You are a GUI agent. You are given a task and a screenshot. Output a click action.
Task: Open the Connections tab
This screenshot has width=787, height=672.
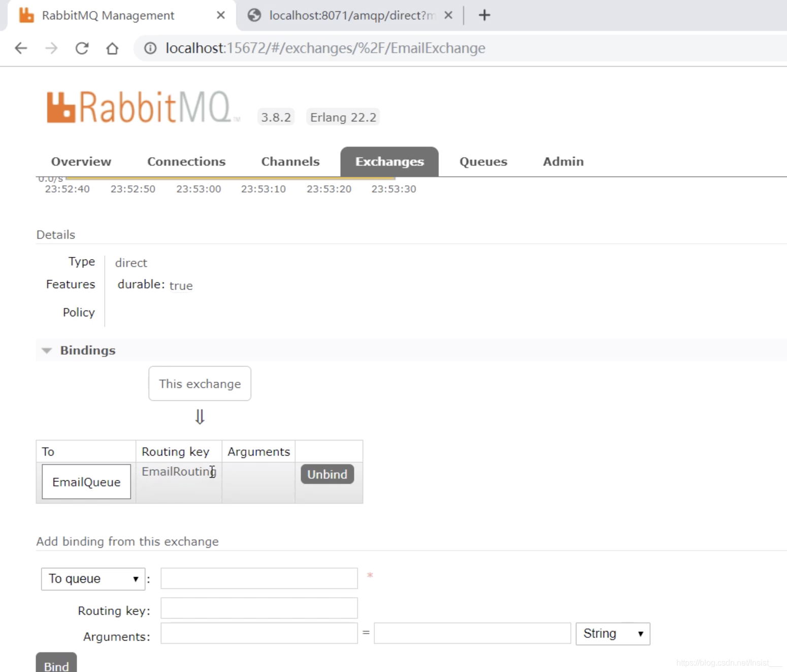186,161
